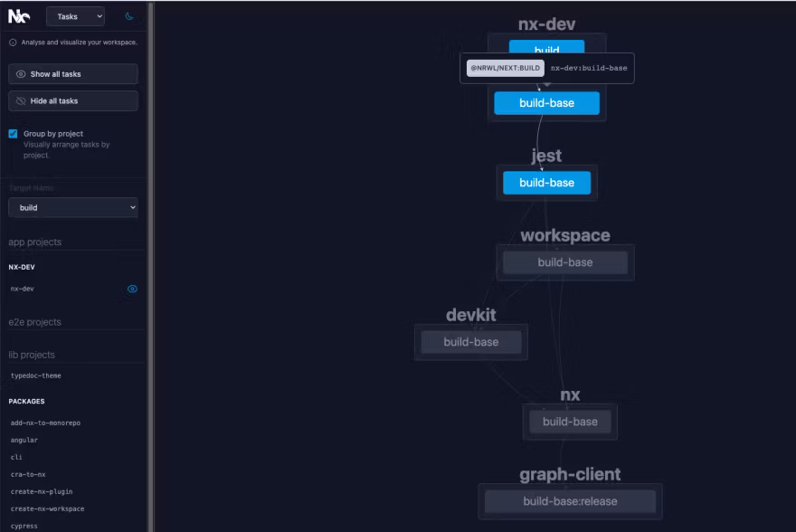Click workspace build-base task node
The height and width of the screenshot is (532, 796).
(564, 262)
